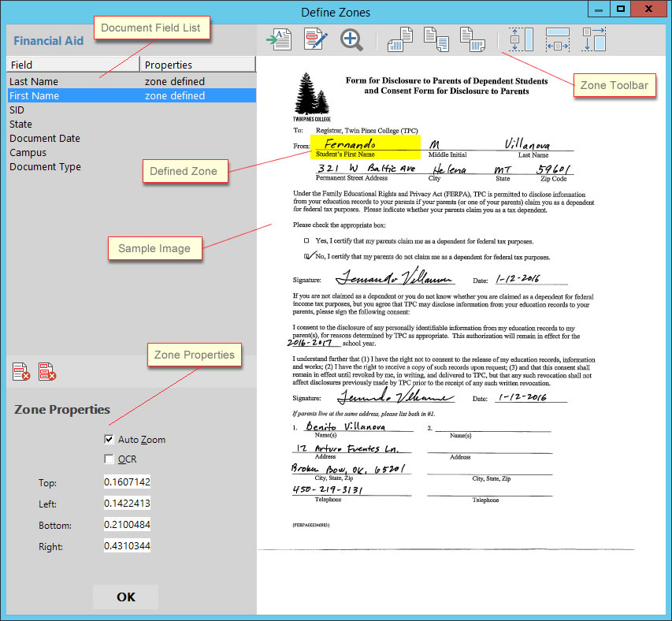Click the fit width zone icon
The width and height of the screenshot is (672, 621).
point(557,39)
